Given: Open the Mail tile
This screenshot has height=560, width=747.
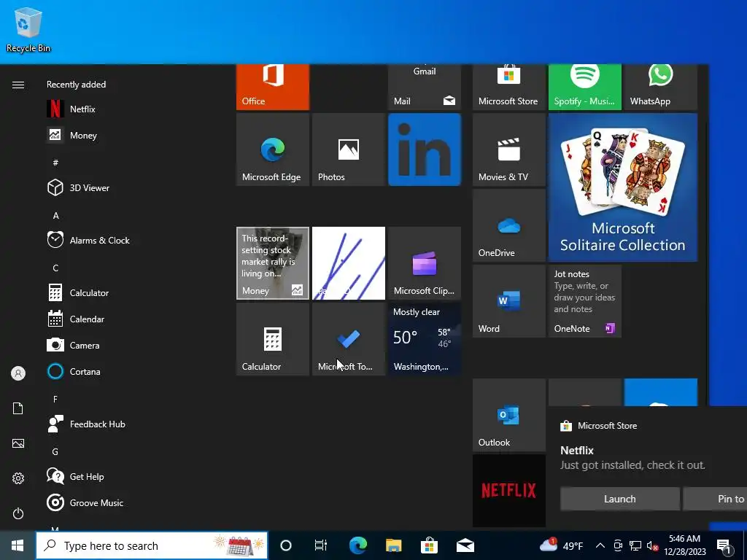Looking at the screenshot, I should pos(425,87).
